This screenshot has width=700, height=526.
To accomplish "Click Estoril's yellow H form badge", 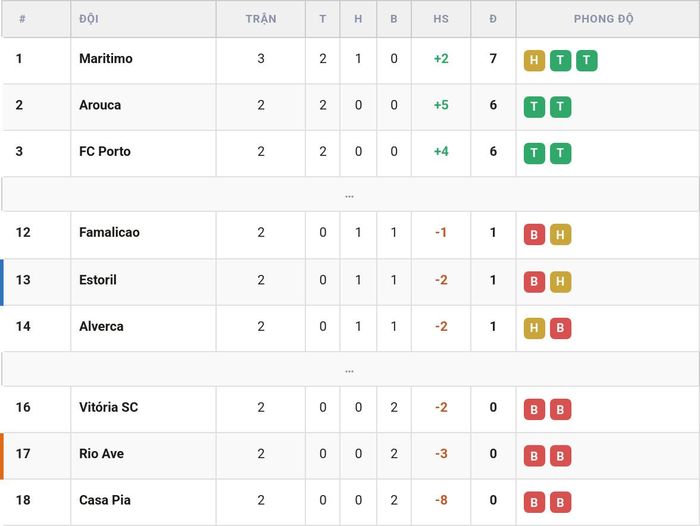I will click(560, 282).
